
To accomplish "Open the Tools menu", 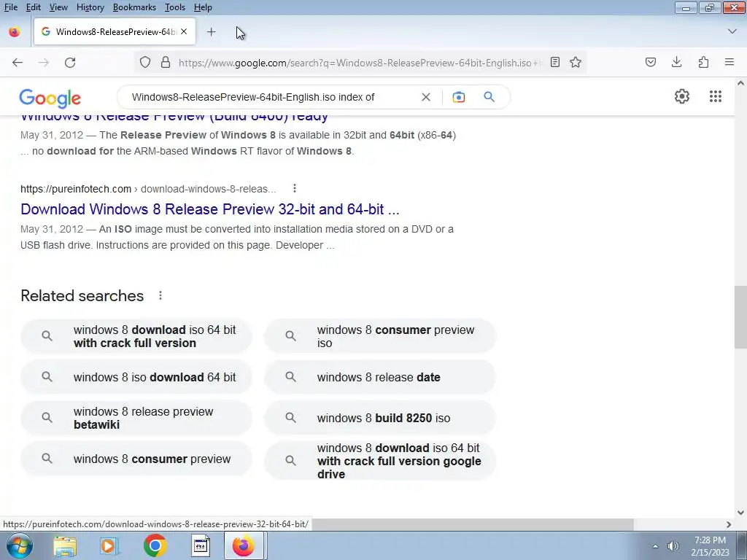I will [175, 7].
